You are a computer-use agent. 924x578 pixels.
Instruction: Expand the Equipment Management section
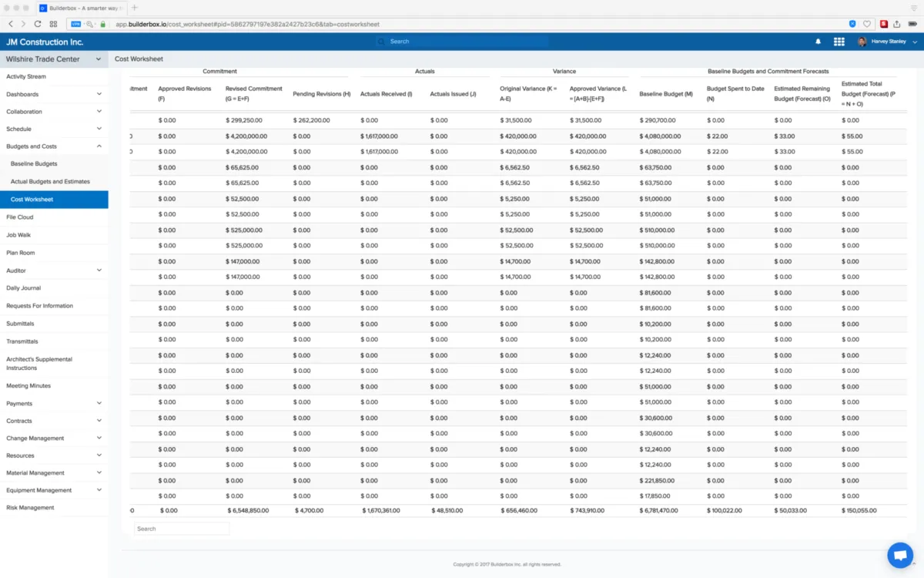(x=99, y=490)
